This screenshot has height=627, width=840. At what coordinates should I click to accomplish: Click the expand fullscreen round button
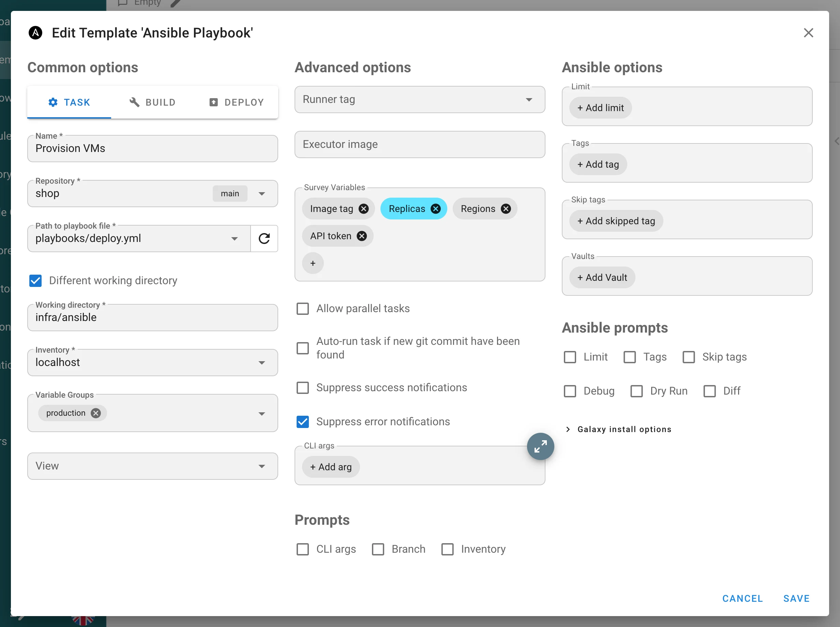tap(540, 446)
